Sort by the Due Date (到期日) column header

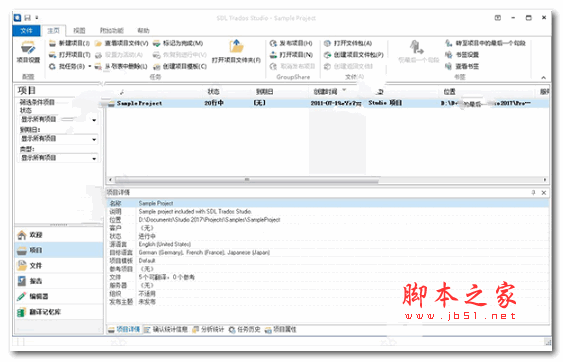pyautogui.click(x=265, y=92)
